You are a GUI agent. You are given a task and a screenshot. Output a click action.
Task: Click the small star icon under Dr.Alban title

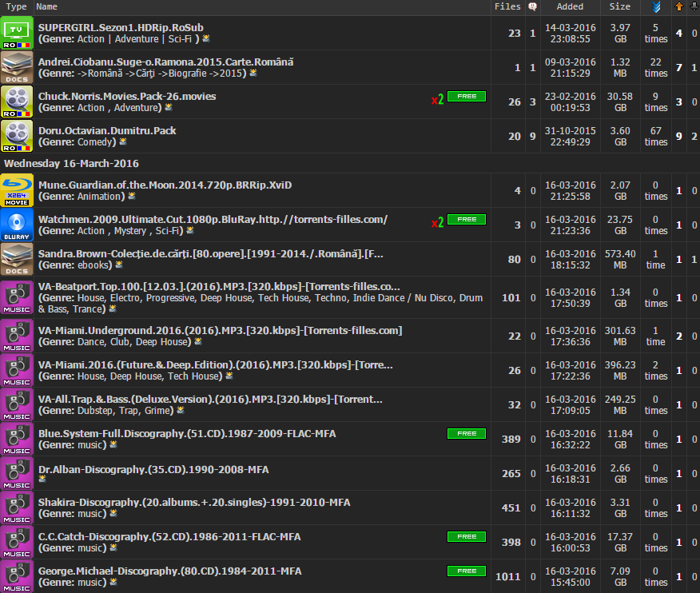[x=42, y=480]
